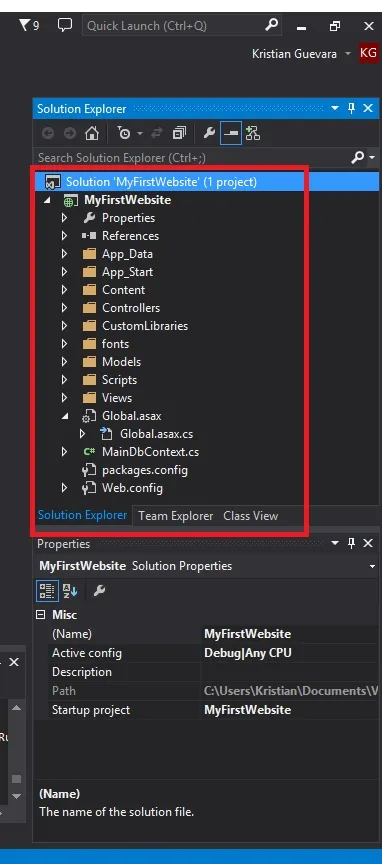Viewport: 382px width, 864px height.
Task: Collapse the Global.asax node
Action: pos(64,416)
